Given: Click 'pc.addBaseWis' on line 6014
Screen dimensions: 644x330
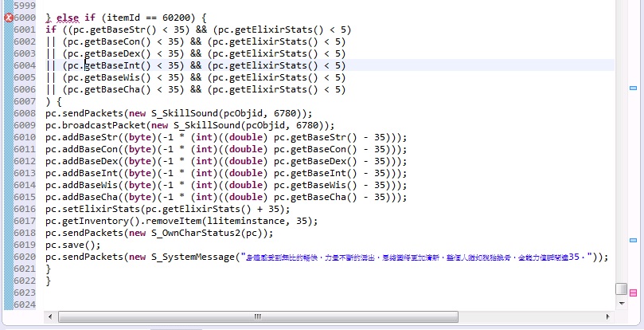Looking at the screenshot, I should pos(81,185).
